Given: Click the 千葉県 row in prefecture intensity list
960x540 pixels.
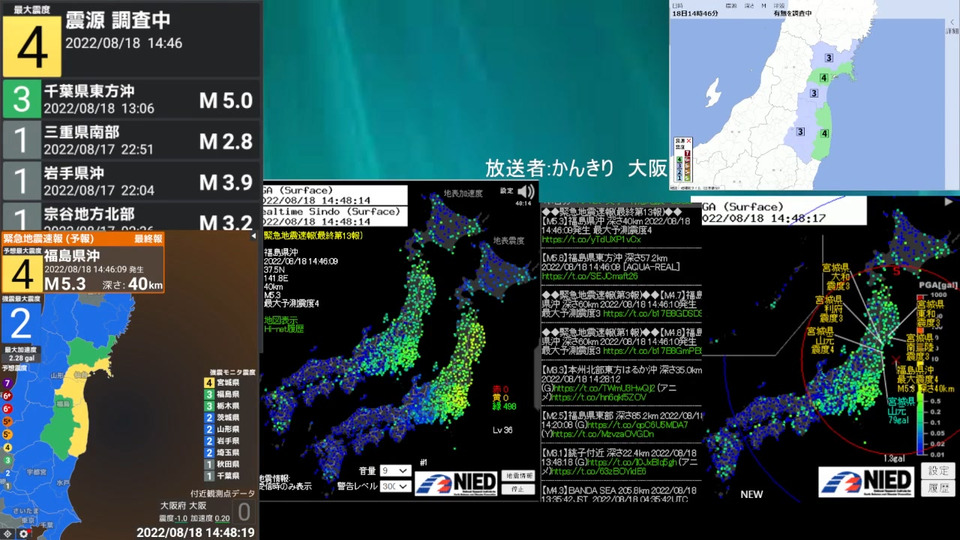Looking at the screenshot, I should point(222,476).
